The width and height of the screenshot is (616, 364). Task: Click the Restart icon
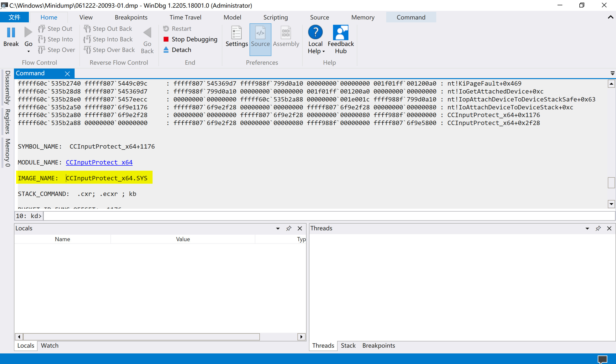(166, 29)
